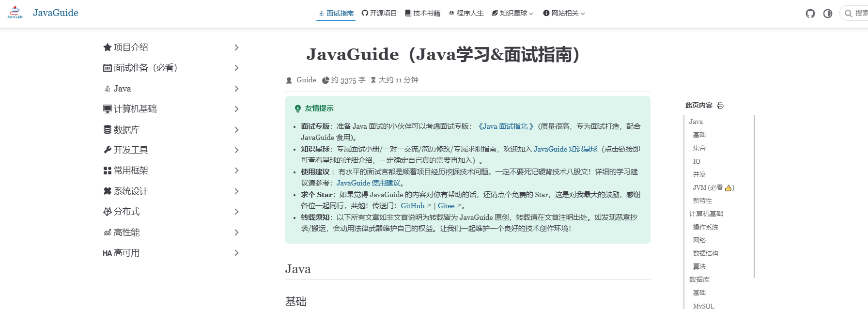Screen dimensions: 868x309
Task: Toggle dark mode appearance icon
Action: 828,14
